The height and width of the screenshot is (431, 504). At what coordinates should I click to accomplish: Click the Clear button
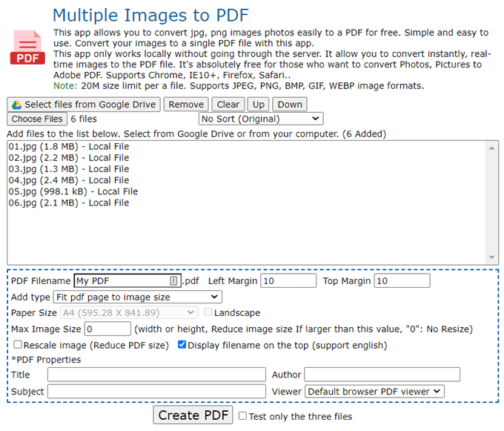coord(228,105)
